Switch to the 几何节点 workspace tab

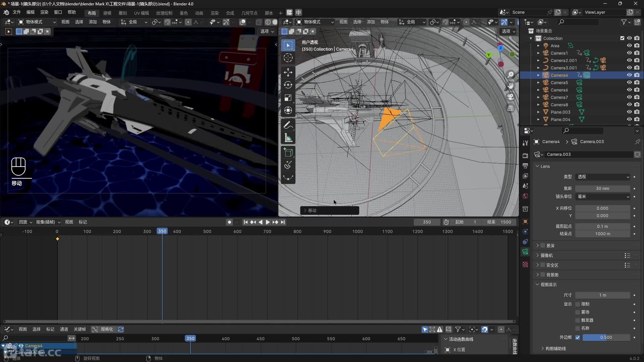pyautogui.click(x=250, y=13)
